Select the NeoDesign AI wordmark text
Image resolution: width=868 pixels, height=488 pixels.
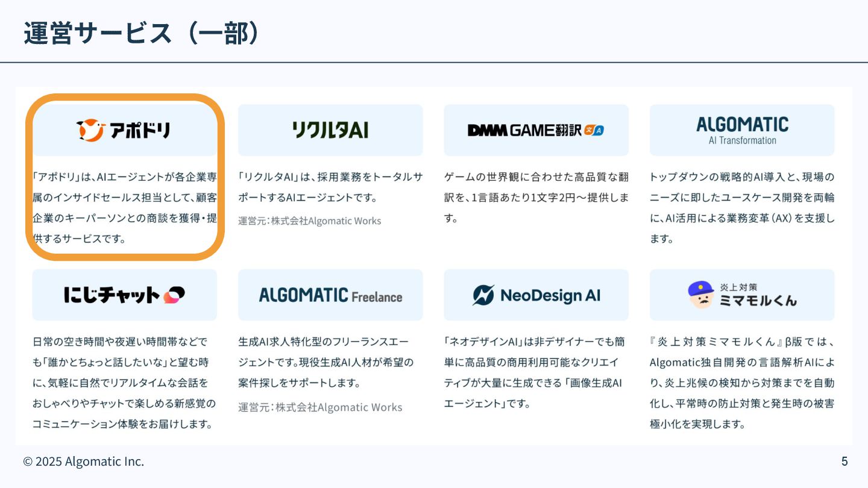(x=550, y=295)
